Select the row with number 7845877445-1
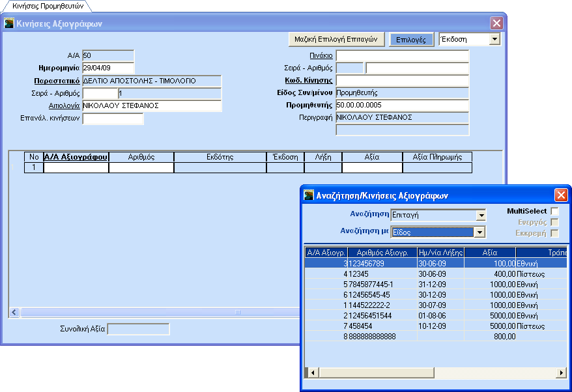The image size is (572, 392). (x=436, y=285)
